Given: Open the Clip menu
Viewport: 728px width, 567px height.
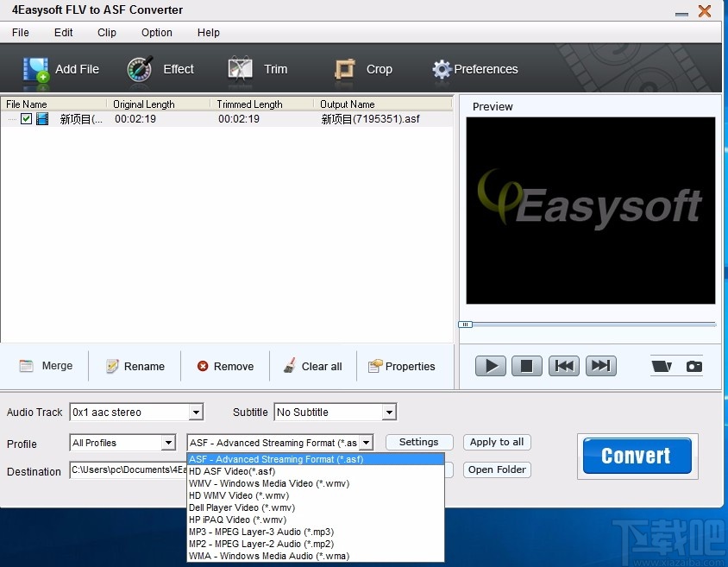Looking at the screenshot, I should click(106, 33).
